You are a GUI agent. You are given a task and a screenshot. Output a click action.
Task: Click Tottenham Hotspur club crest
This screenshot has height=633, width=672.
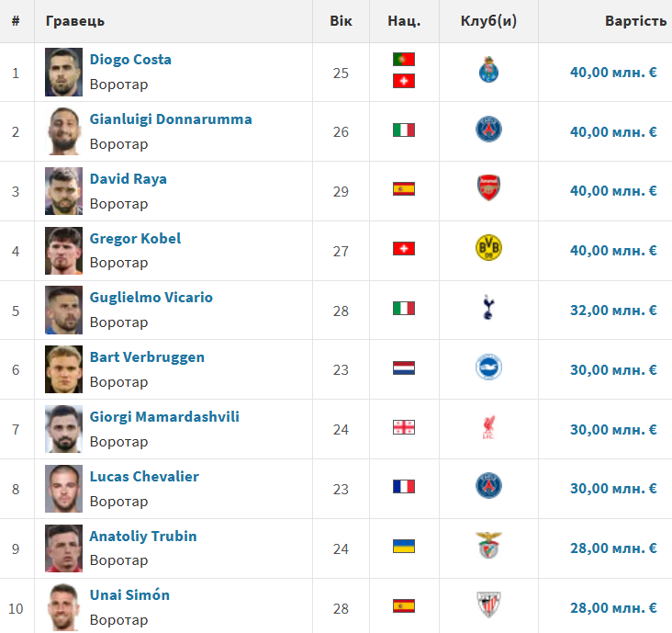488,308
